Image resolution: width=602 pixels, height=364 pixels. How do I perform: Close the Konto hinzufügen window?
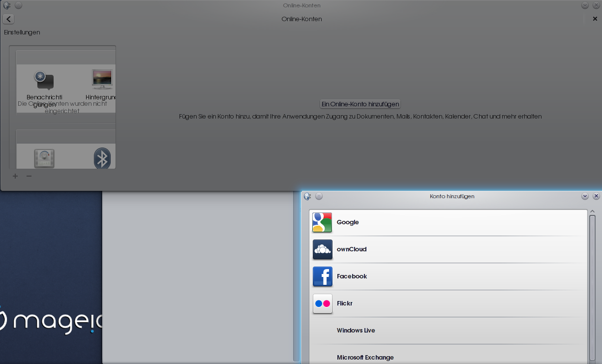[596, 196]
